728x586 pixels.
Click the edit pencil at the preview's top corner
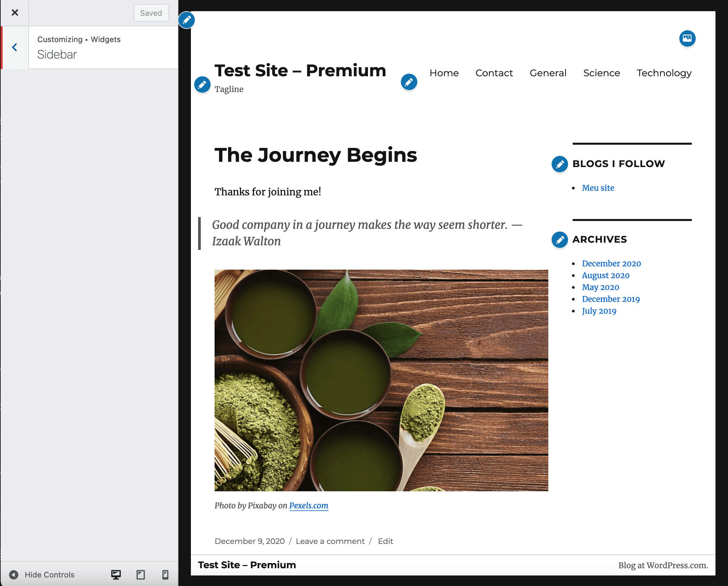(x=187, y=20)
